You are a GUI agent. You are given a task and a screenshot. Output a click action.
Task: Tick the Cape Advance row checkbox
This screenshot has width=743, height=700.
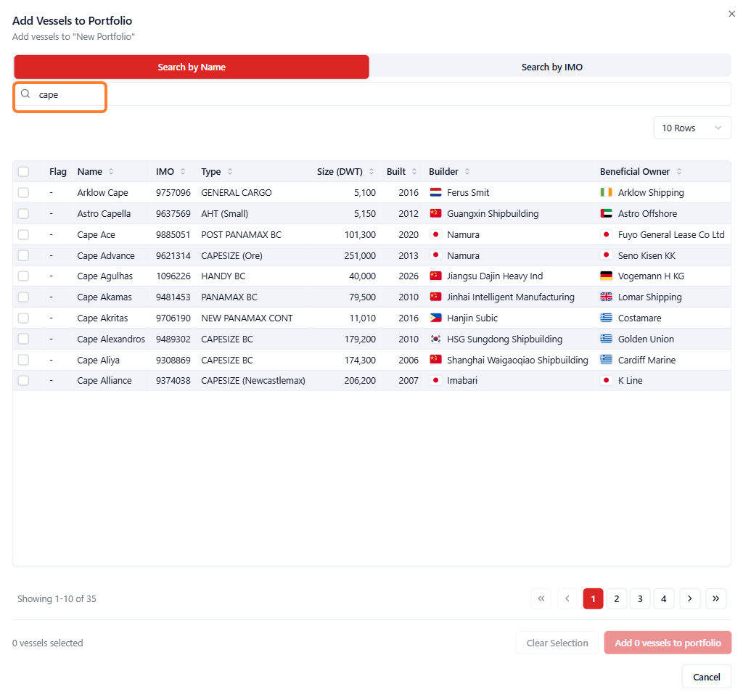[x=23, y=255]
